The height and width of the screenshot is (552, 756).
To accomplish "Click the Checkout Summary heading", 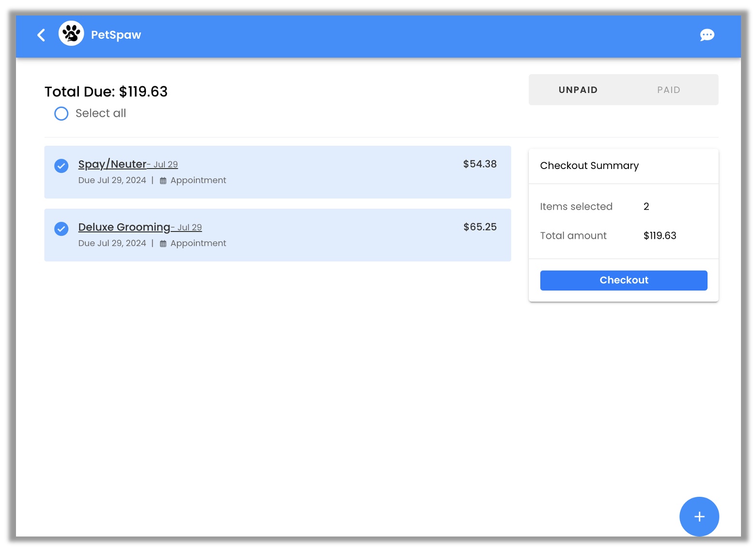I will click(589, 166).
